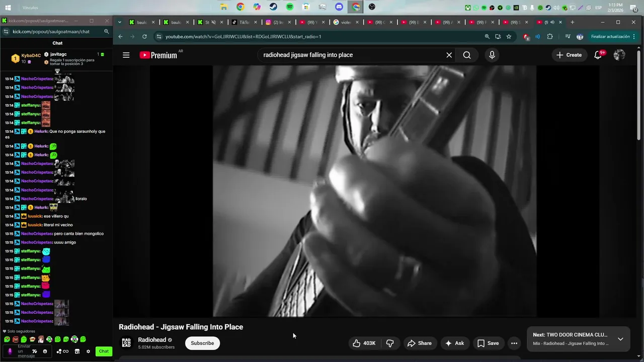Image resolution: width=644 pixels, height=362 pixels.
Task: Dislike the Jigsaw Falling Into Place video
Action: pos(390,343)
